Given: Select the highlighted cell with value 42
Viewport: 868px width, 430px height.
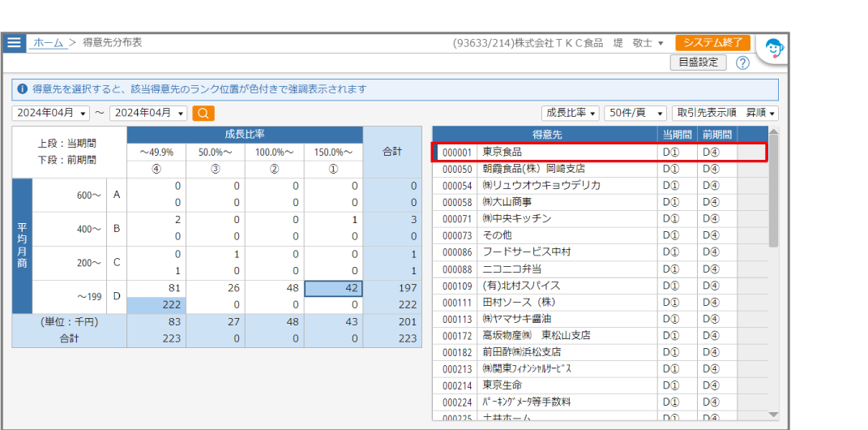Looking at the screenshot, I should click(x=333, y=288).
